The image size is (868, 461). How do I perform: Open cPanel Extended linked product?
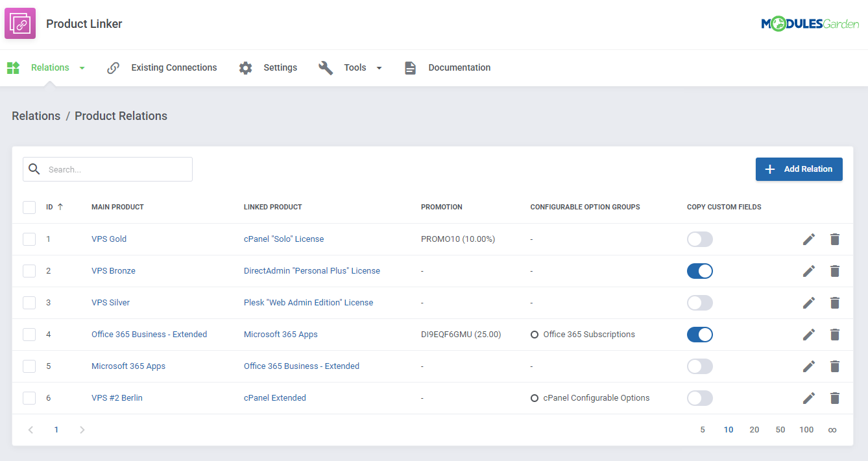pyautogui.click(x=275, y=398)
